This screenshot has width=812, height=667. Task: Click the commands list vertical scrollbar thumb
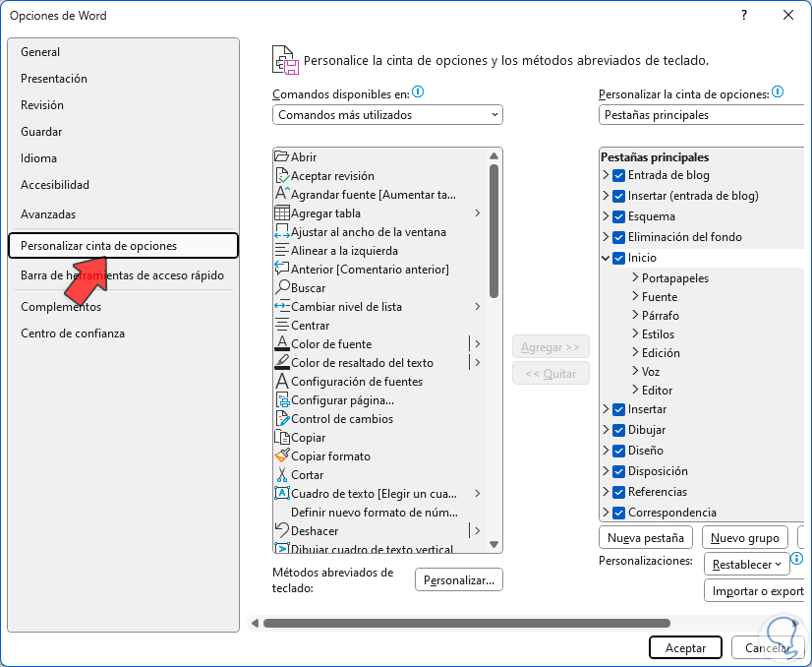[x=493, y=230]
